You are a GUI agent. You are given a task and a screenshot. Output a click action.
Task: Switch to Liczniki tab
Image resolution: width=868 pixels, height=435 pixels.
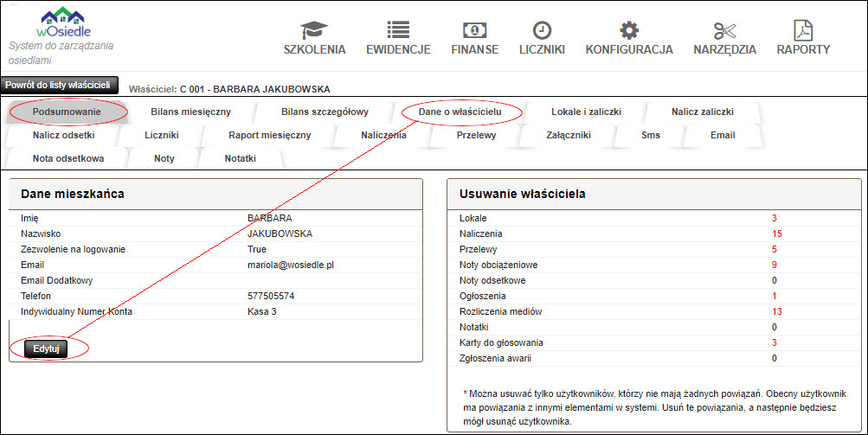tap(162, 135)
